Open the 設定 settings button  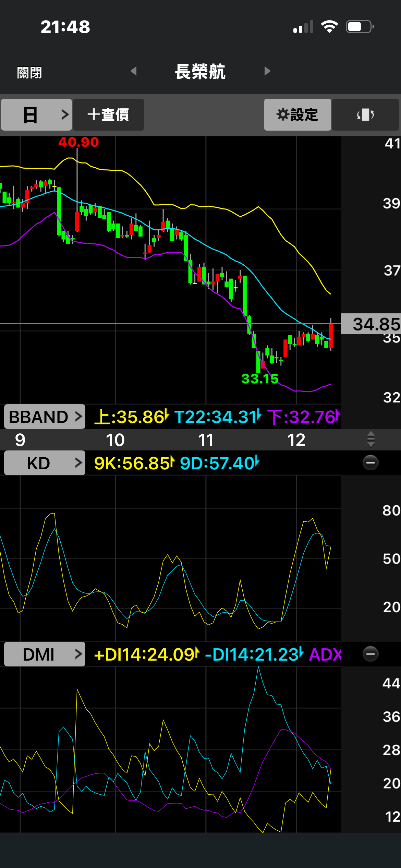(297, 114)
